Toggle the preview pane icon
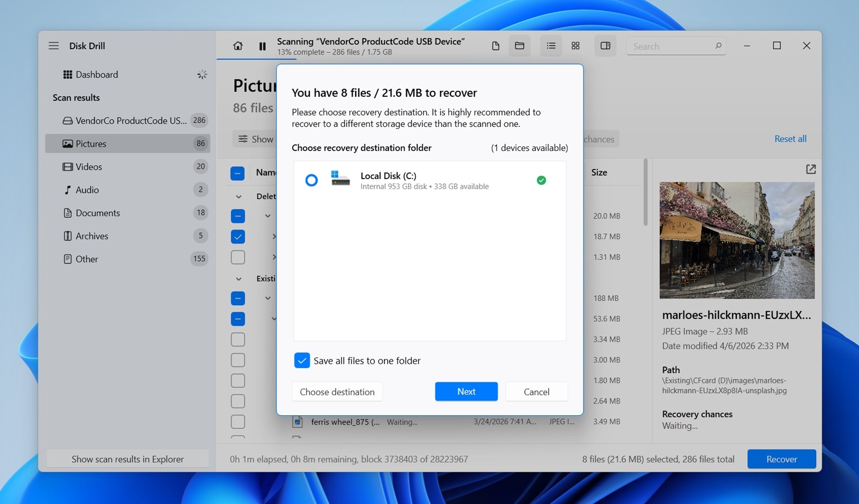This screenshot has height=504, width=859. click(x=605, y=46)
